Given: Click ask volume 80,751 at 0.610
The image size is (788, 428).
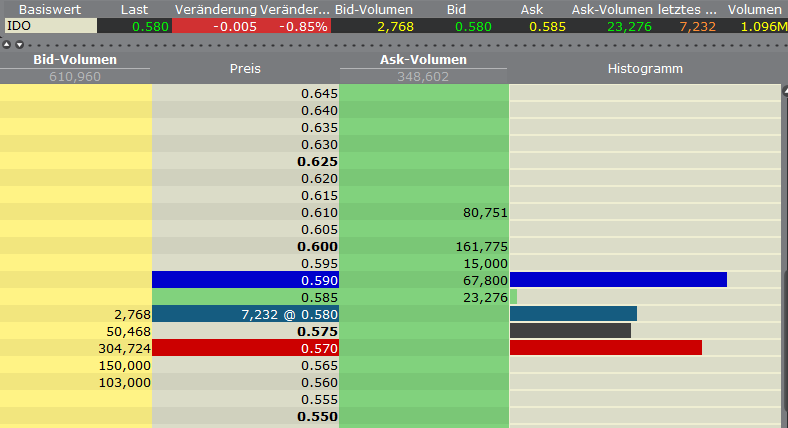Looking at the screenshot, I should point(485,212).
